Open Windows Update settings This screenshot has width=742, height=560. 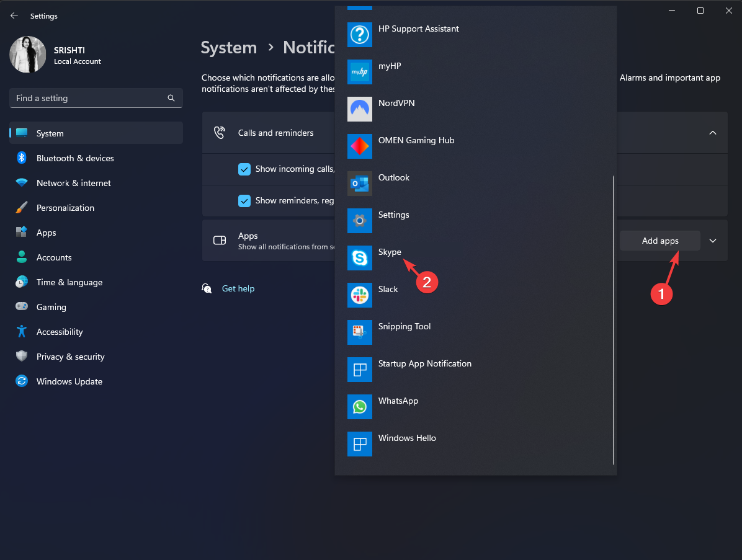[96, 381]
